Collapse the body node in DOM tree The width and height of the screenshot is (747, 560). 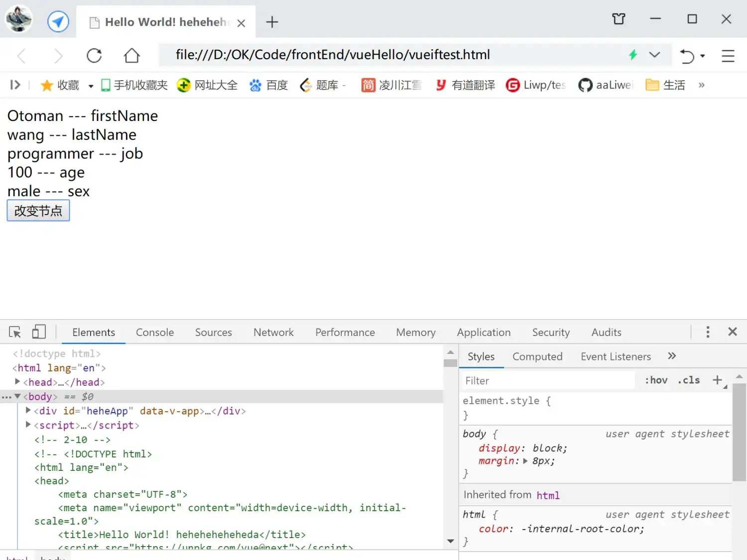[17, 396]
